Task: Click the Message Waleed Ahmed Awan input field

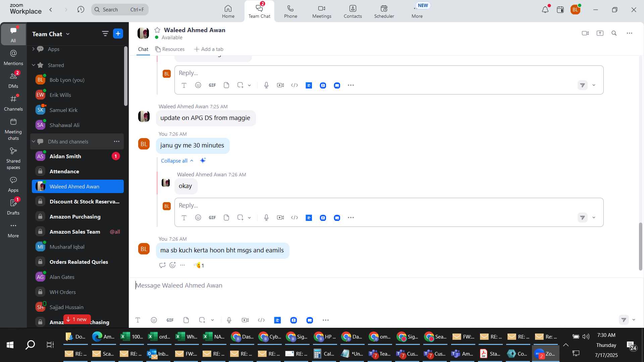Action: coord(386,286)
